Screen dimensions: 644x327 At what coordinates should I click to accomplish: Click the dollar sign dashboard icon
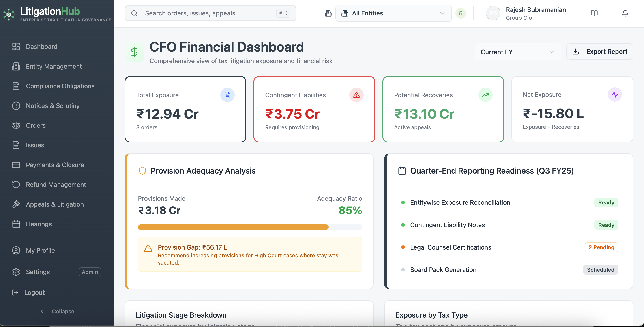pos(134,52)
